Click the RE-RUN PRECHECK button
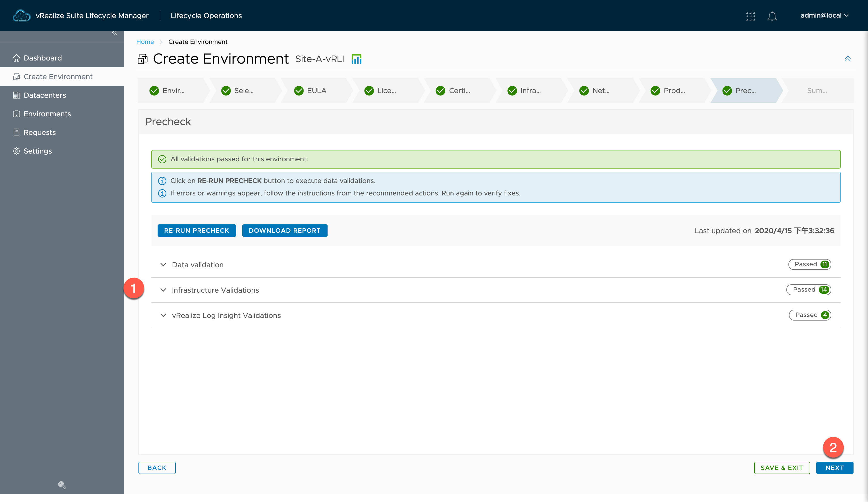The height and width of the screenshot is (502, 868). (x=196, y=230)
